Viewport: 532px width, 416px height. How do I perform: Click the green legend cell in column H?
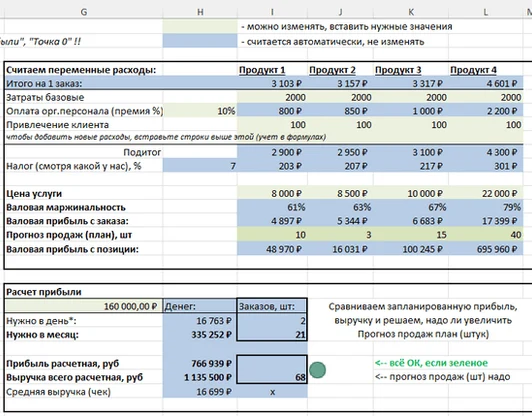click(x=200, y=26)
